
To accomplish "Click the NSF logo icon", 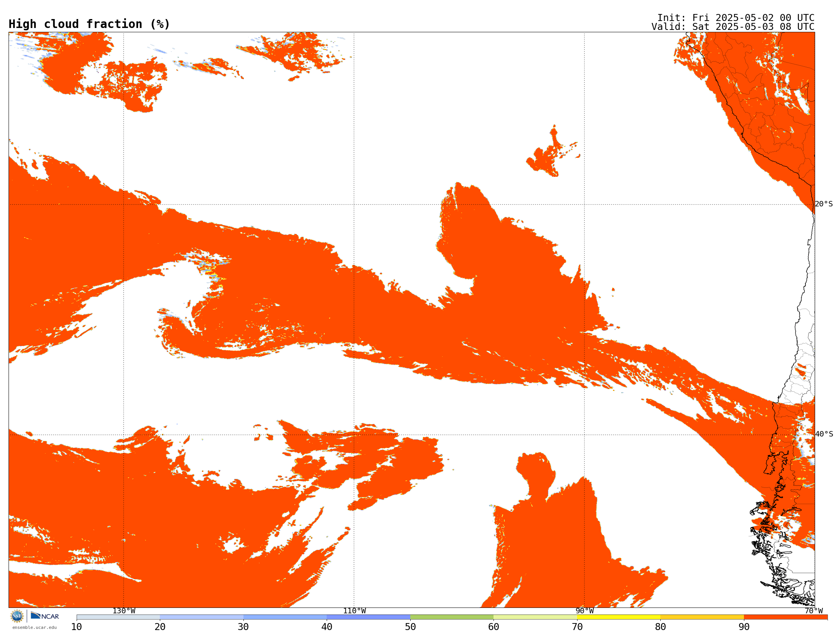I will (17, 616).
